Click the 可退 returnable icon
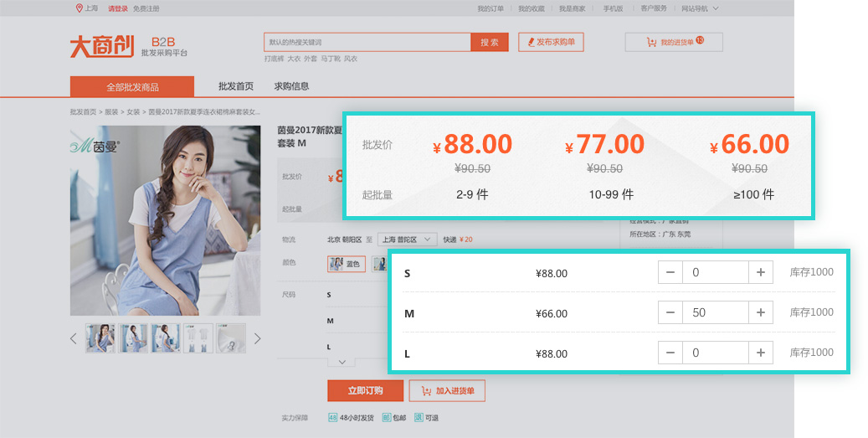The image size is (868, 438). pyautogui.click(x=419, y=418)
